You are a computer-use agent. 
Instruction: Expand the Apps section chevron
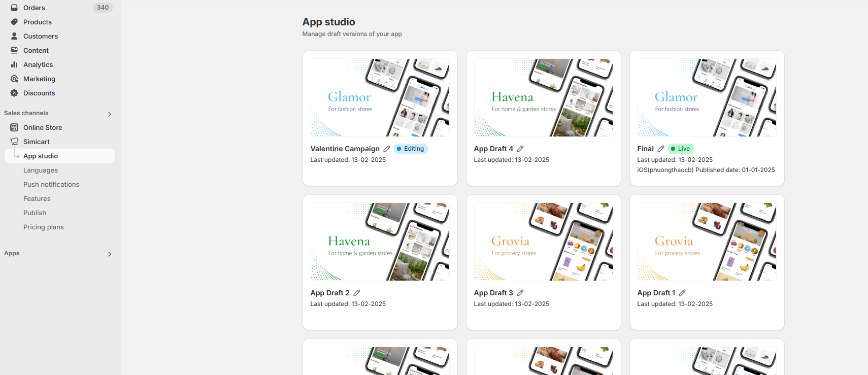[x=110, y=254]
